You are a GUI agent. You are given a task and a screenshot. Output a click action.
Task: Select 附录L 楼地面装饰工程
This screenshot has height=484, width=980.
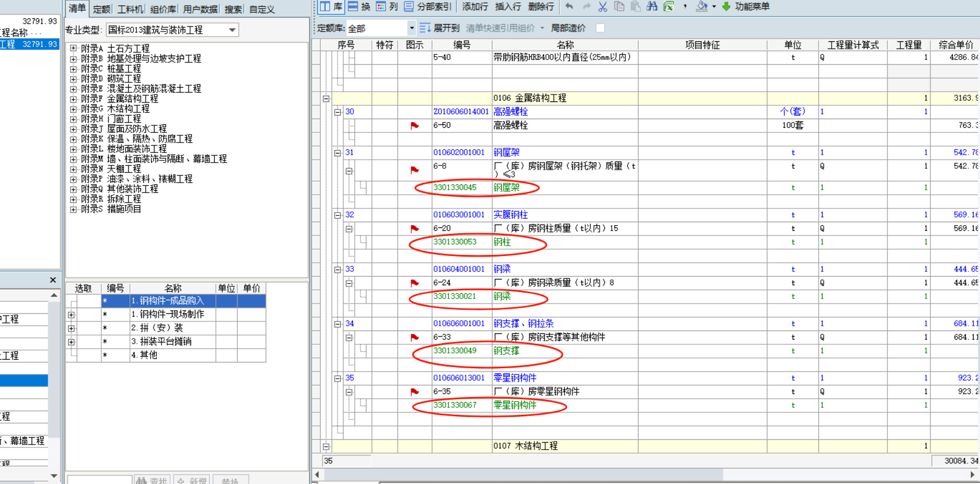(x=124, y=149)
